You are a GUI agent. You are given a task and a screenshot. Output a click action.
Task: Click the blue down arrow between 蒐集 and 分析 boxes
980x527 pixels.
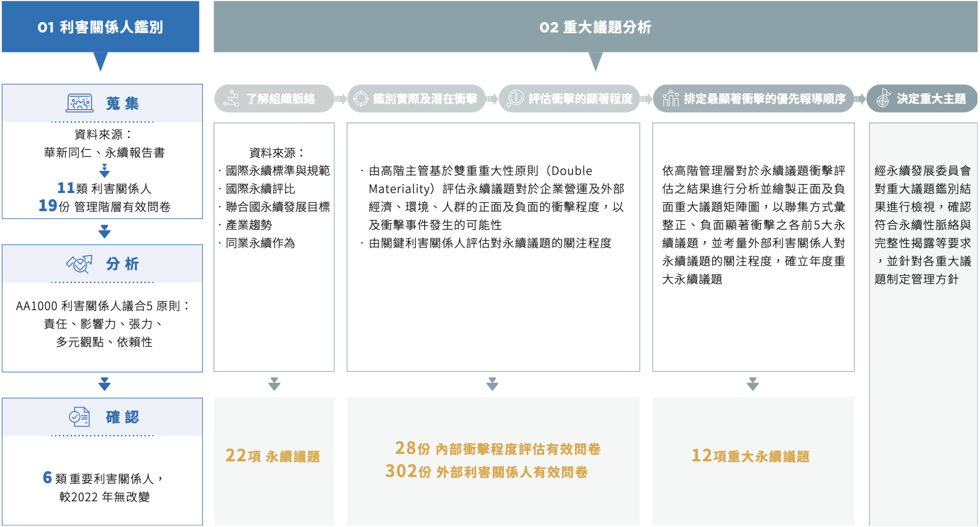(105, 231)
